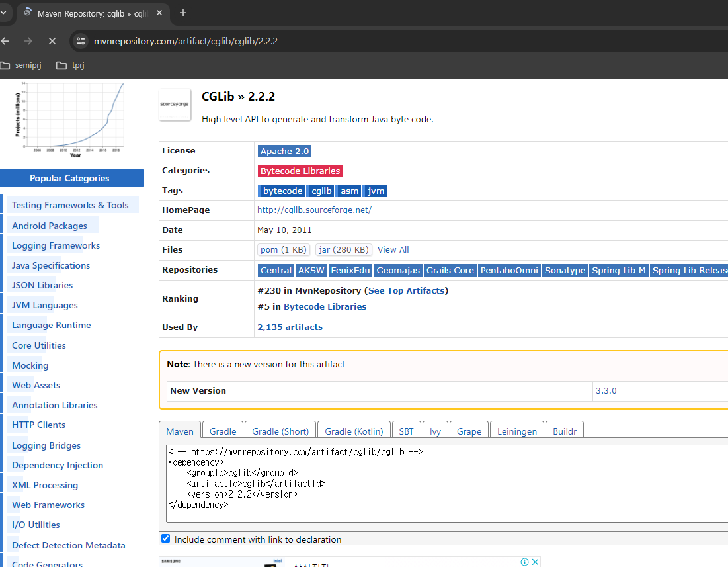
Task: Switch to the Gradle (Kotlin) tab
Action: coord(354,431)
